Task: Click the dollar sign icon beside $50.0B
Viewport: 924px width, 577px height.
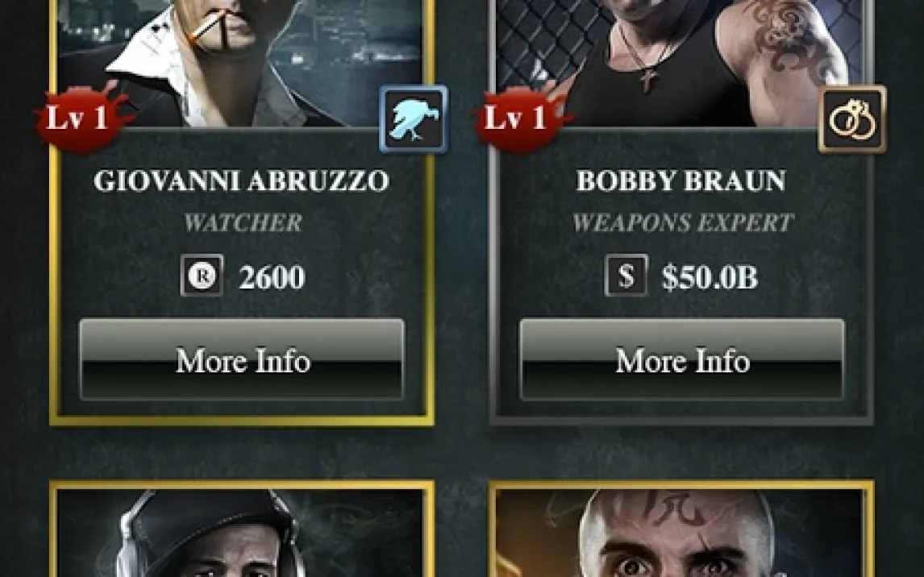Action: (x=626, y=275)
